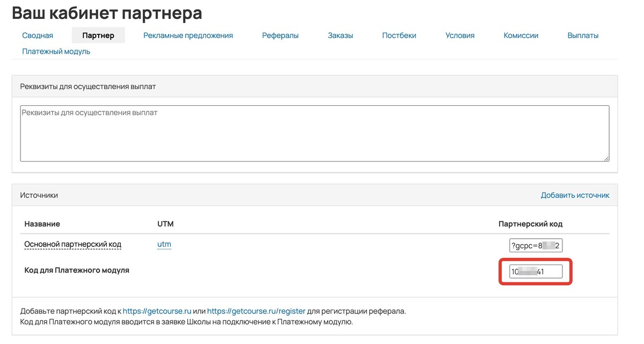The image size is (644, 344).
Task: Navigate to the Выплаты tab
Action: coord(583,35)
